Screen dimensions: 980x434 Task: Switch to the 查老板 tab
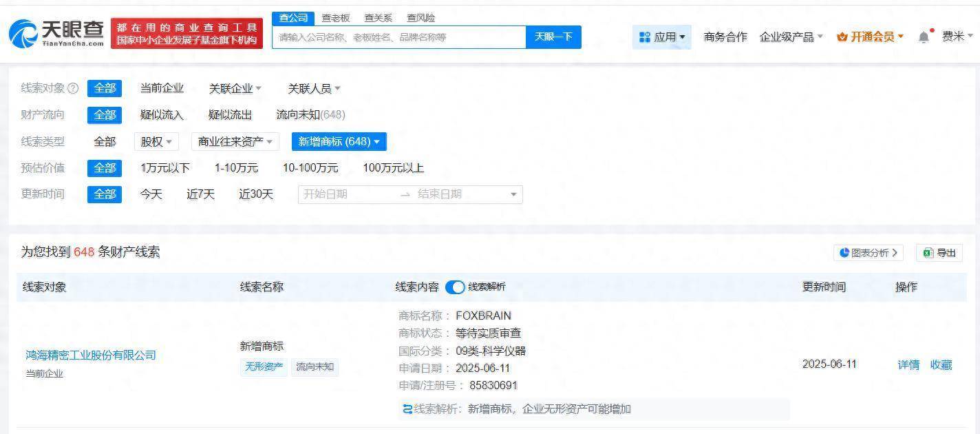pyautogui.click(x=336, y=18)
